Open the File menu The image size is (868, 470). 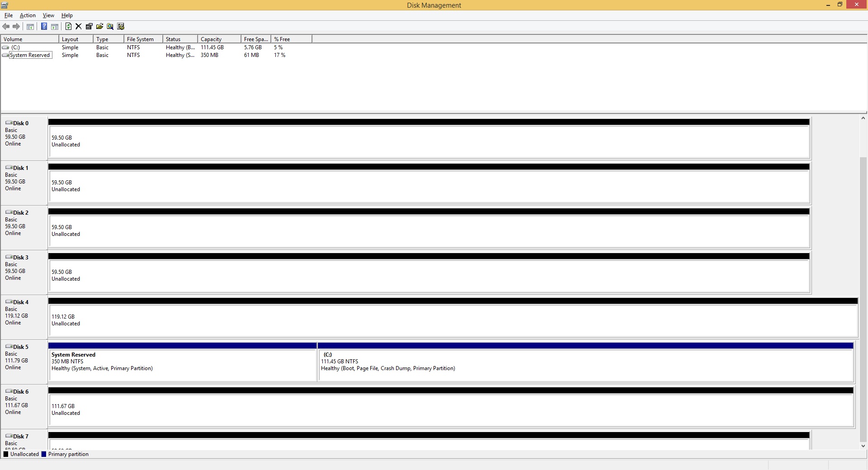click(9, 15)
